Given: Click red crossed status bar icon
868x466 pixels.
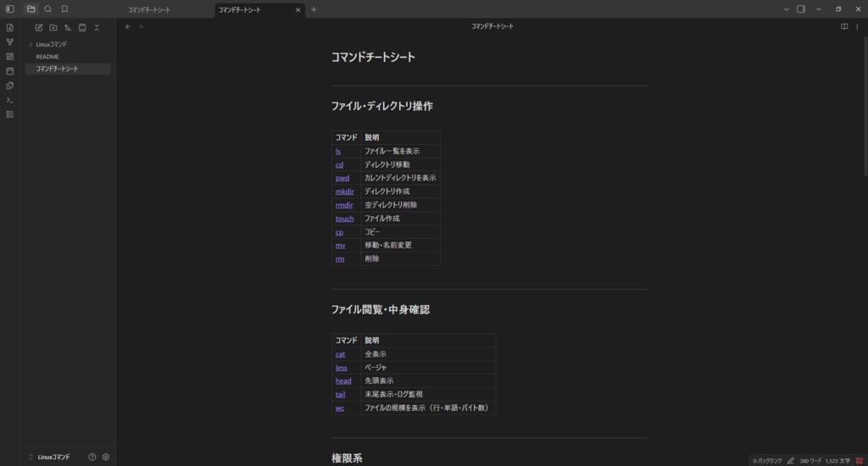Looking at the screenshot, I should coord(860,461).
